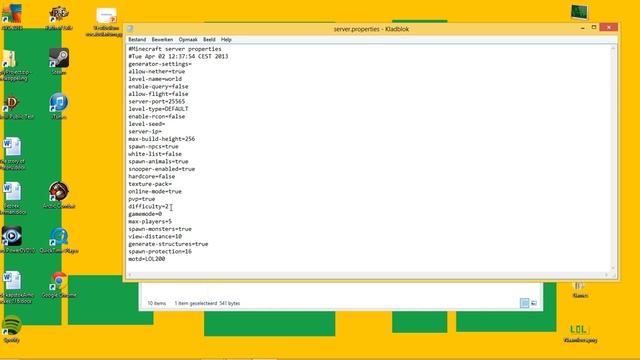Screen dimensions: 640x360
Task: Open the Beeld menu
Action: coord(209,40)
